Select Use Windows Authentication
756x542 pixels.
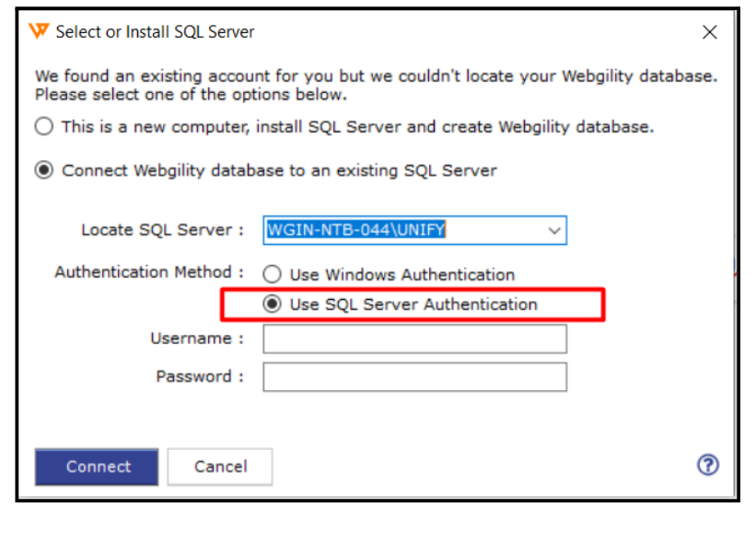272,274
